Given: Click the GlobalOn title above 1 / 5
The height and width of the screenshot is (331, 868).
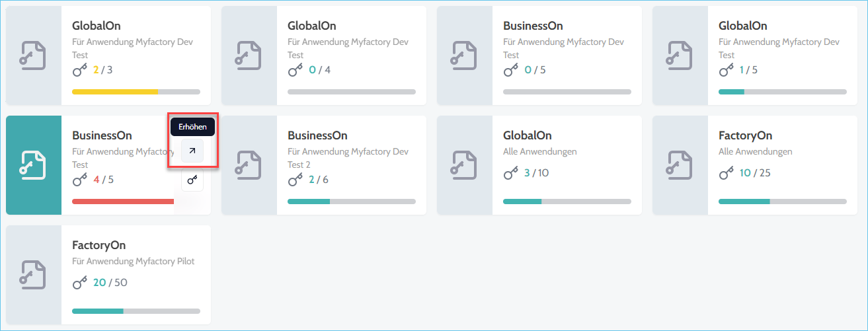Looking at the screenshot, I should (x=743, y=26).
